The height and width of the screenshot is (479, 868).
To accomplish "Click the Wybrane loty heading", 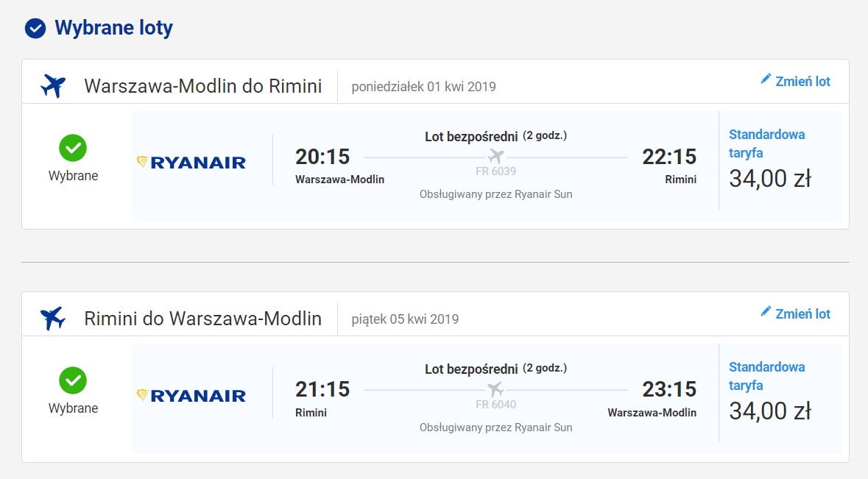I will (113, 28).
